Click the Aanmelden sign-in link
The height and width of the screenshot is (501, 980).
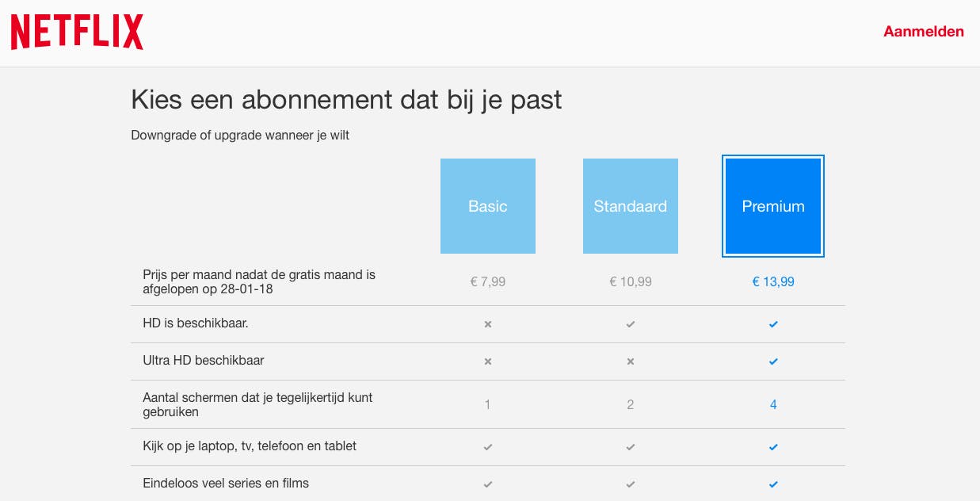[x=924, y=32]
